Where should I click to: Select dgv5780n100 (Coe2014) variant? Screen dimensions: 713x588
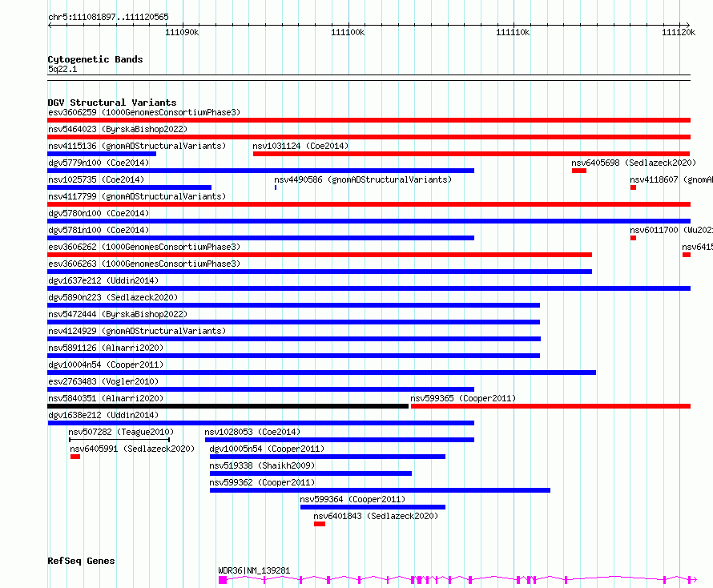(99, 213)
